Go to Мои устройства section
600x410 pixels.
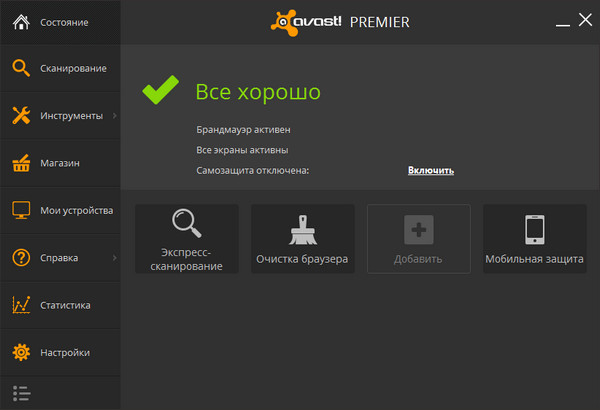pos(60,210)
